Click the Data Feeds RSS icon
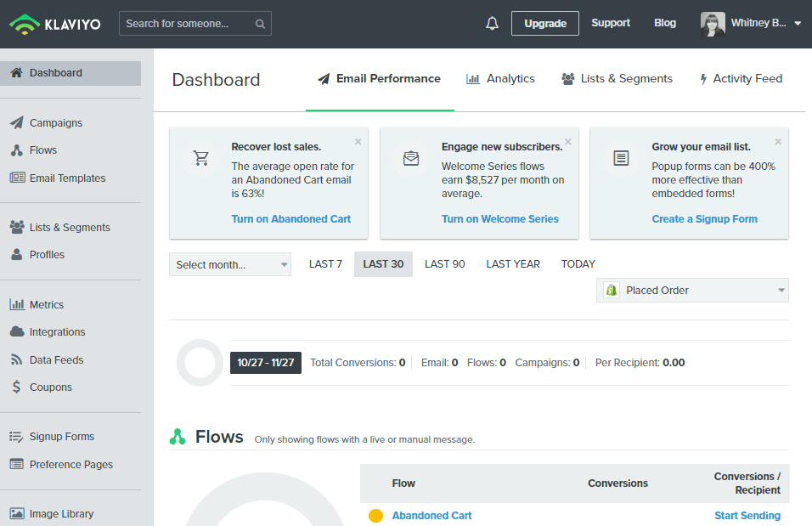 (x=16, y=360)
